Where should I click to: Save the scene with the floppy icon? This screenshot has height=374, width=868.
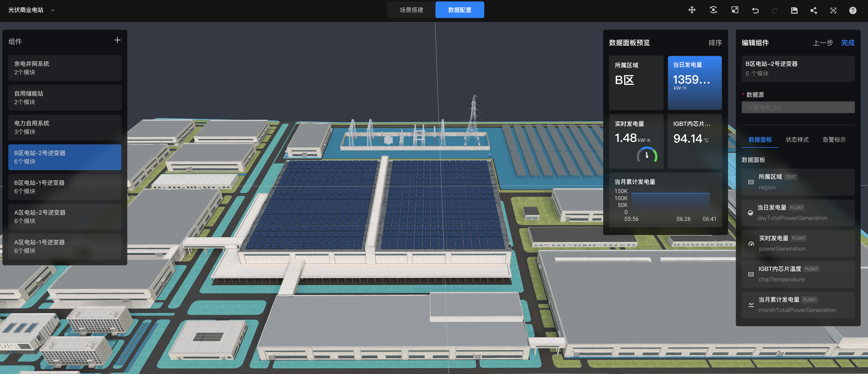[x=794, y=10]
